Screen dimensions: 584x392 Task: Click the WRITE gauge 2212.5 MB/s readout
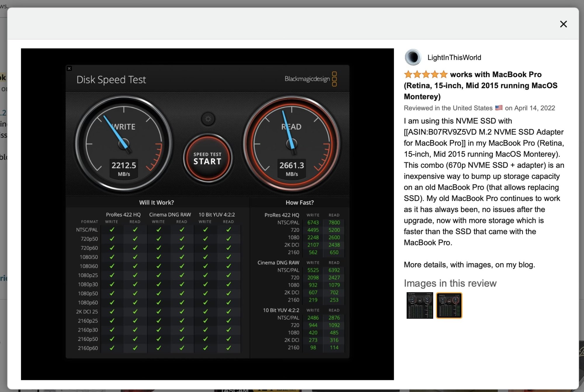[124, 169]
